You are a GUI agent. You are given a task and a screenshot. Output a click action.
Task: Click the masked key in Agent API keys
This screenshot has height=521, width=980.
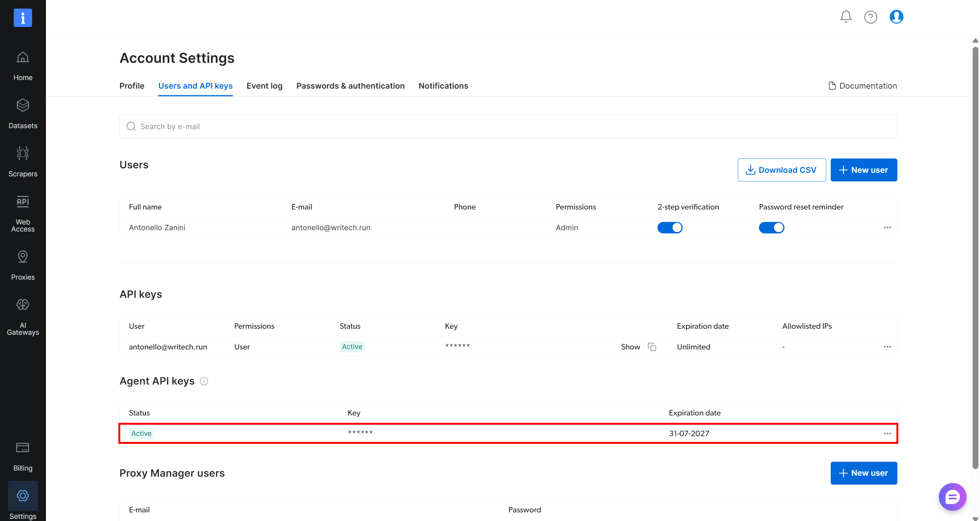tap(360, 433)
